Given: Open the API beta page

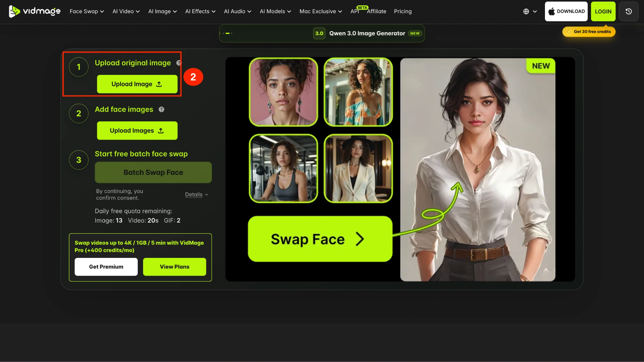Looking at the screenshot, I should 355,11.
